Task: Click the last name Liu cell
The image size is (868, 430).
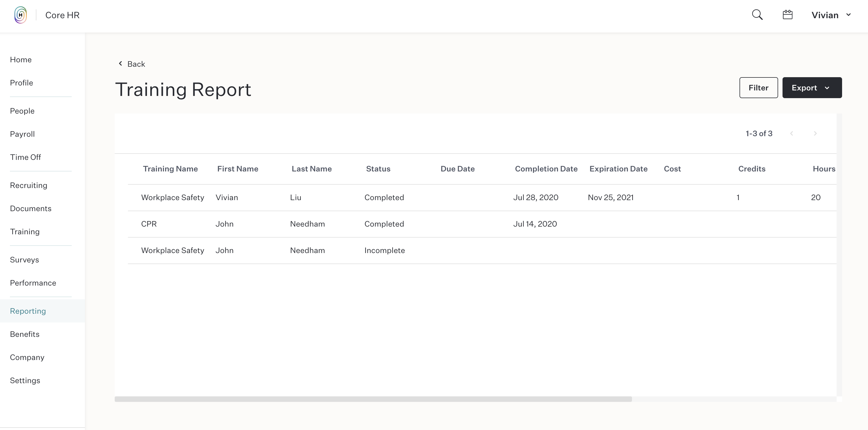Action: pyautogui.click(x=296, y=198)
